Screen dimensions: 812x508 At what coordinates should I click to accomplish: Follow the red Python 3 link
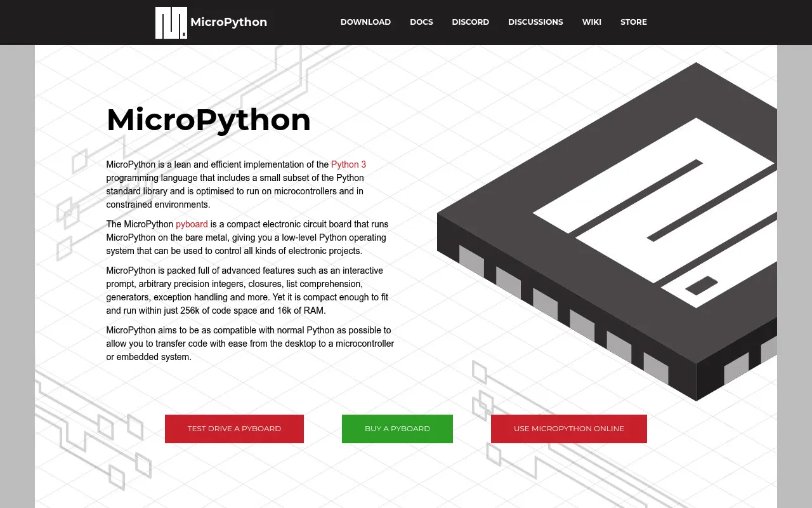point(348,164)
